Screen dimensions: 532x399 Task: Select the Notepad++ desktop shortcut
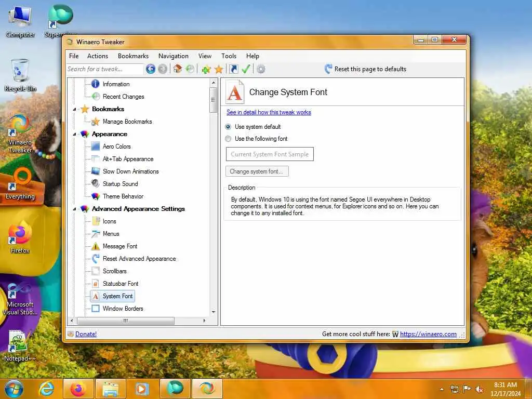point(20,345)
